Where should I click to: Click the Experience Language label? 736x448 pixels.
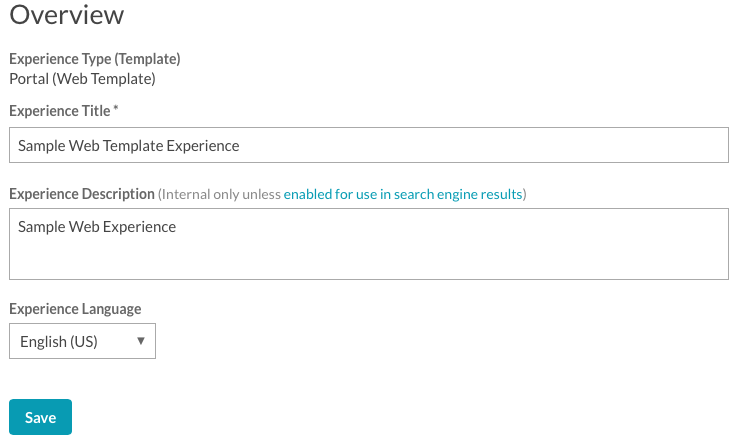75,309
